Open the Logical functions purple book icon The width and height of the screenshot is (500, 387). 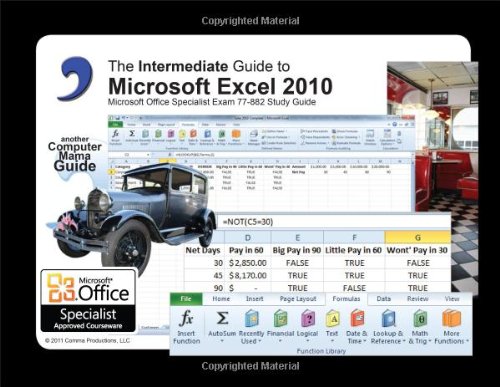click(x=308, y=318)
